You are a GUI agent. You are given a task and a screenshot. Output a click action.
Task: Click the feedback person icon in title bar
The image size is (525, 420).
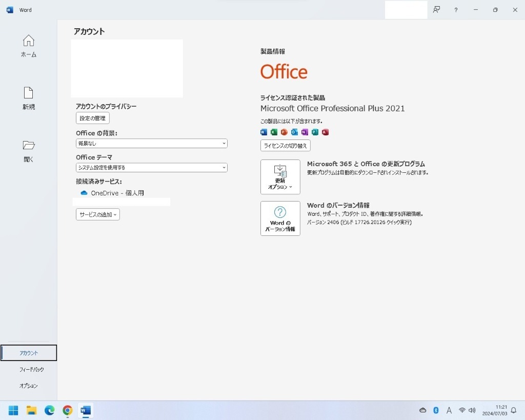coord(436,10)
